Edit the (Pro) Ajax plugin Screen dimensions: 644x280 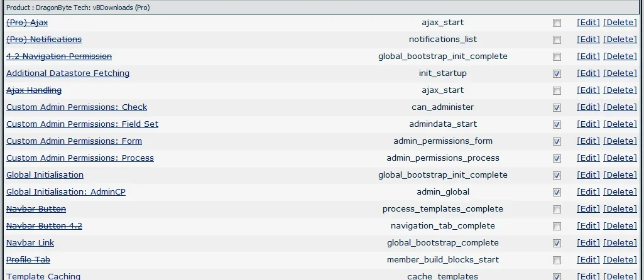(588, 23)
